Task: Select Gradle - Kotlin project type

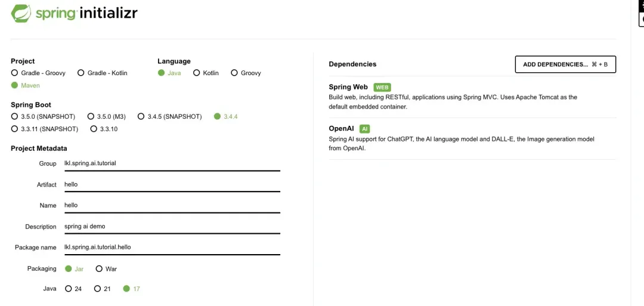Action: tap(103, 73)
